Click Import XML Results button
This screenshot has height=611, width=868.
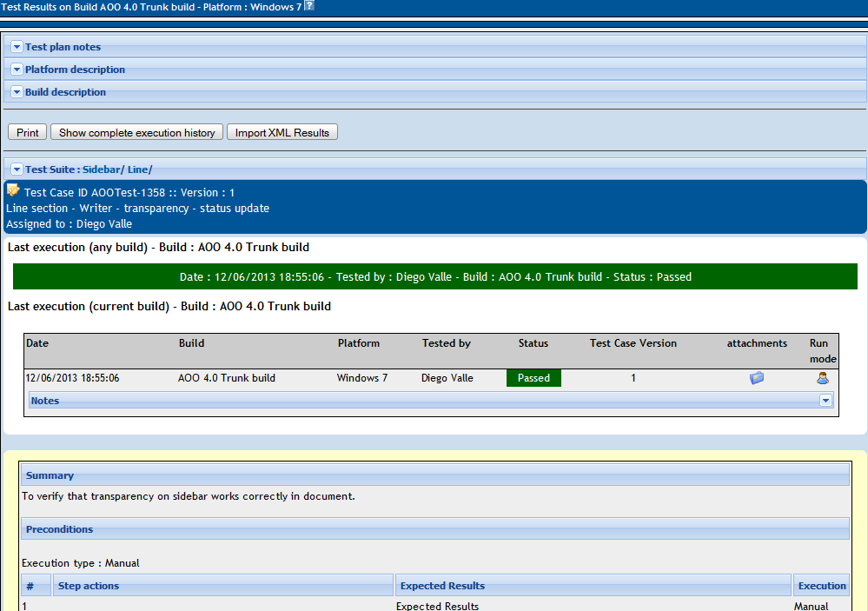pos(282,132)
